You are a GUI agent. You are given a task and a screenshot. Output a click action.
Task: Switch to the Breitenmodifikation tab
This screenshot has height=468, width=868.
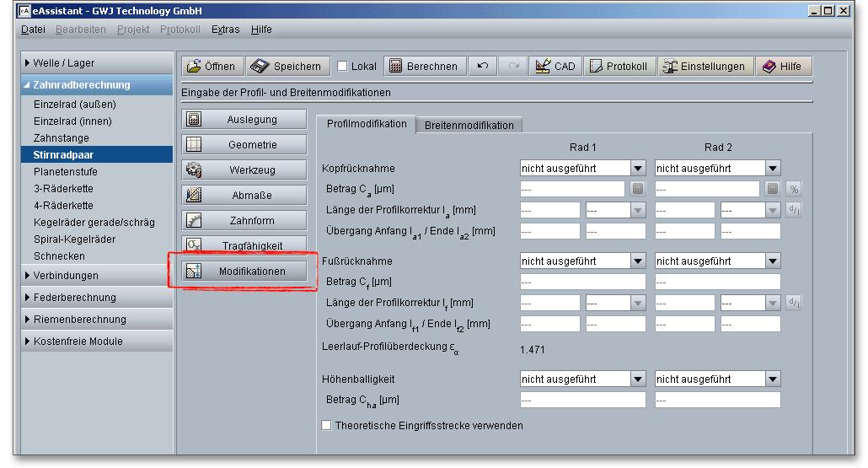(469, 125)
